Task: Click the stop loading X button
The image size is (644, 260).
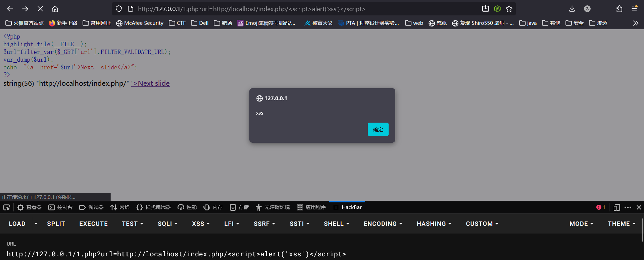Action: point(40,9)
